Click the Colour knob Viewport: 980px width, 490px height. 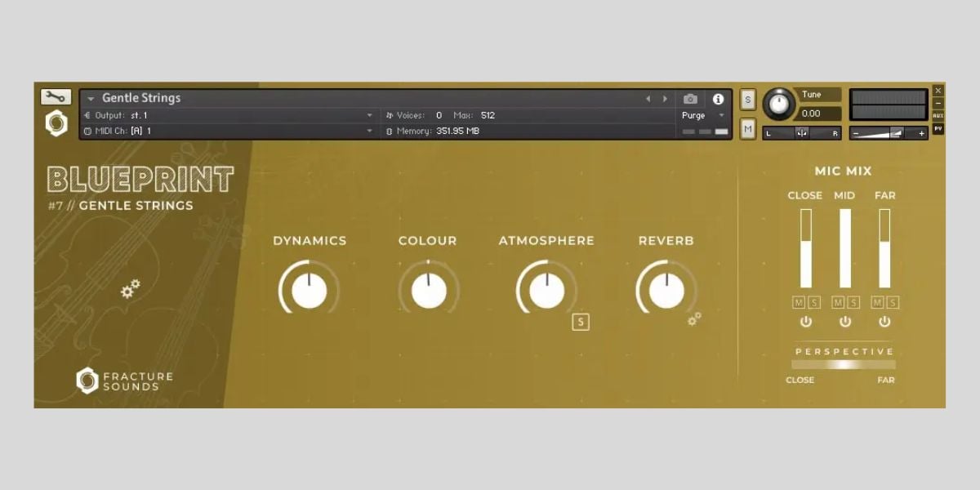(429, 290)
